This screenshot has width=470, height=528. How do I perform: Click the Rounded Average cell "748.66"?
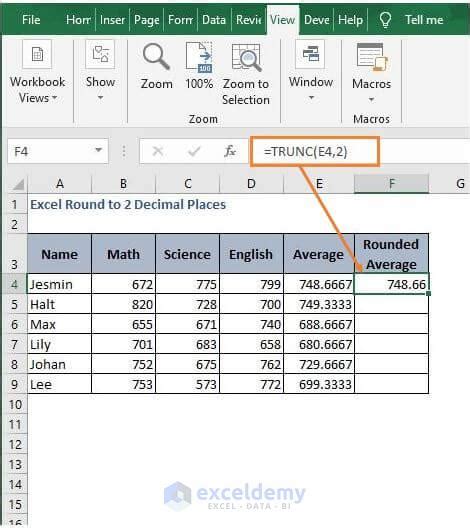pos(392,284)
